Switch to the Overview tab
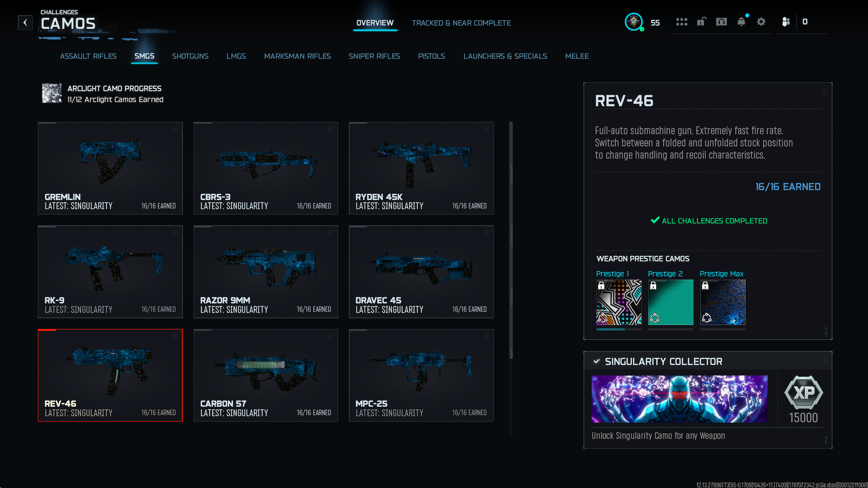The width and height of the screenshot is (868, 488). tap(375, 23)
